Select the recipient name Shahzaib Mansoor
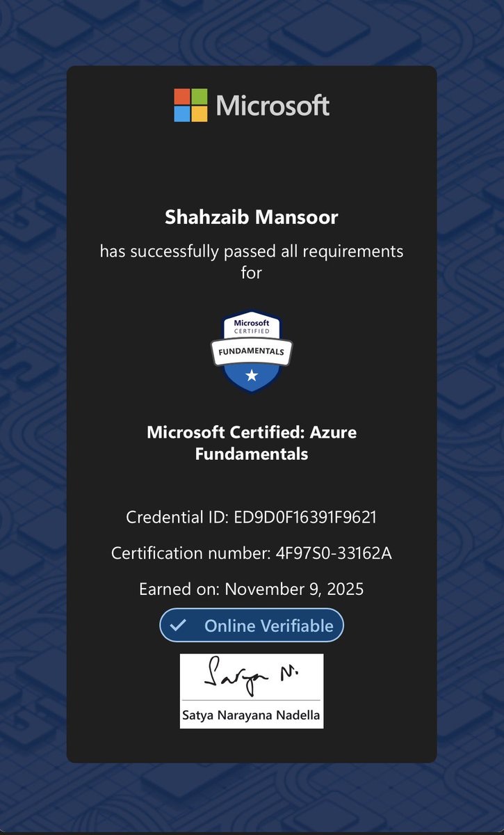 [252, 217]
